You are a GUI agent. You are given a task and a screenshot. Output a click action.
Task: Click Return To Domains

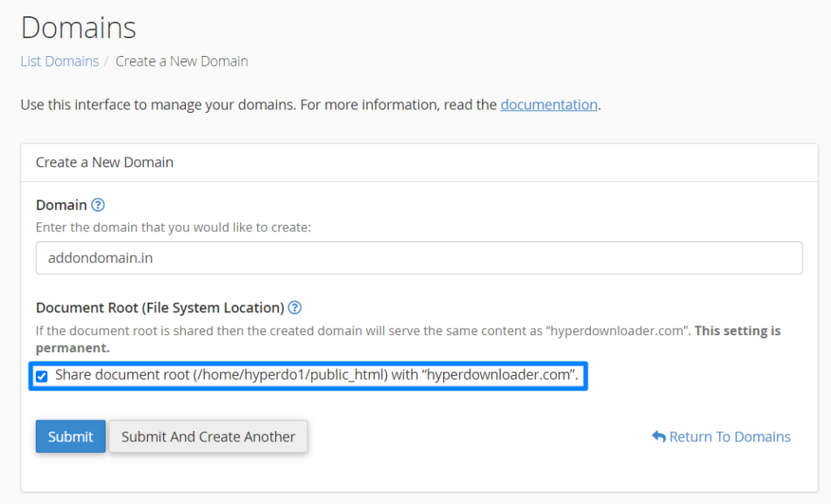pos(729,437)
